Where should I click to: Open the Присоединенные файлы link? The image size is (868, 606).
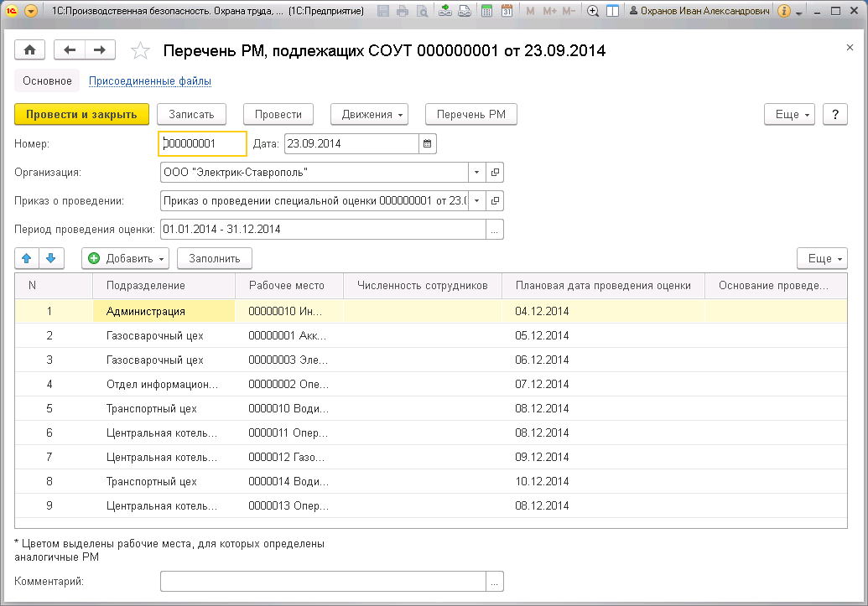[x=150, y=80]
